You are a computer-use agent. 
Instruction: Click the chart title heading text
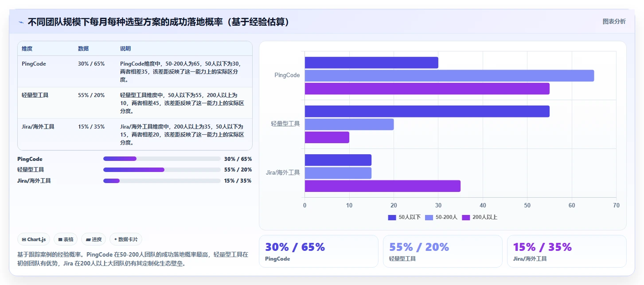tap(158, 22)
